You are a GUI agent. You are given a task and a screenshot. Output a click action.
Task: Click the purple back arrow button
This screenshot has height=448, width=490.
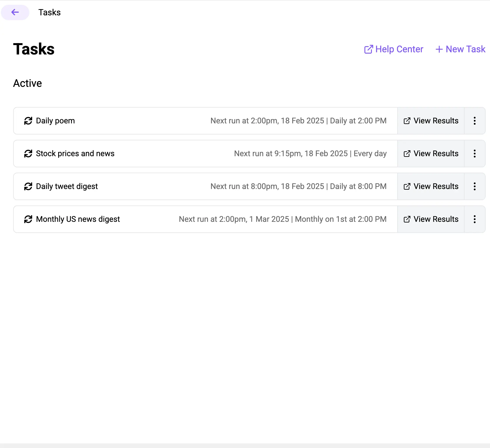pyautogui.click(x=15, y=12)
